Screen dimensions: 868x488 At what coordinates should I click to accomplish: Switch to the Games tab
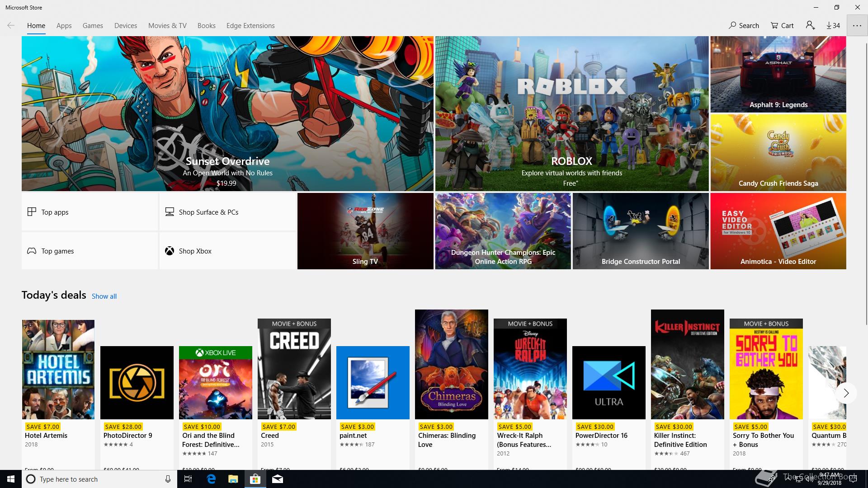pos(93,25)
